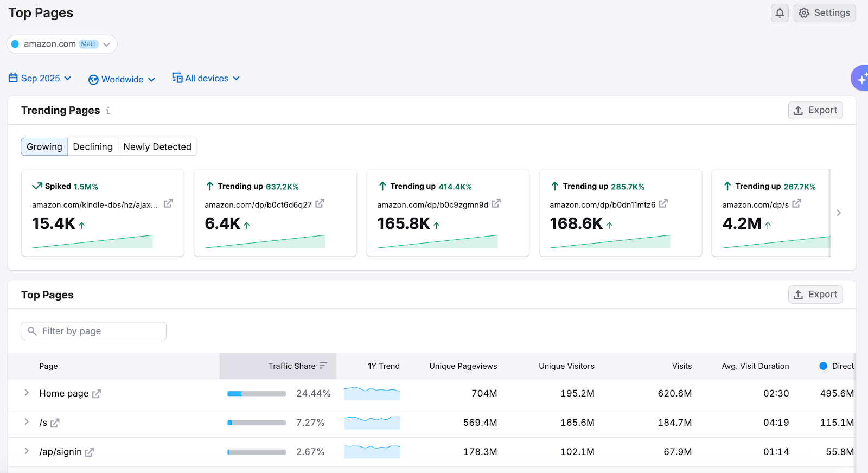Click the Filter by page field

point(93,331)
